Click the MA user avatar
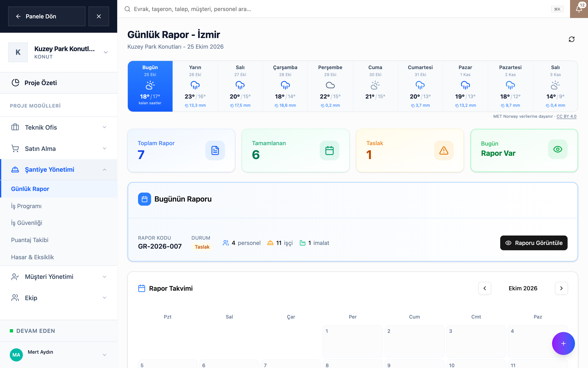The image size is (588, 368). point(16,355)
